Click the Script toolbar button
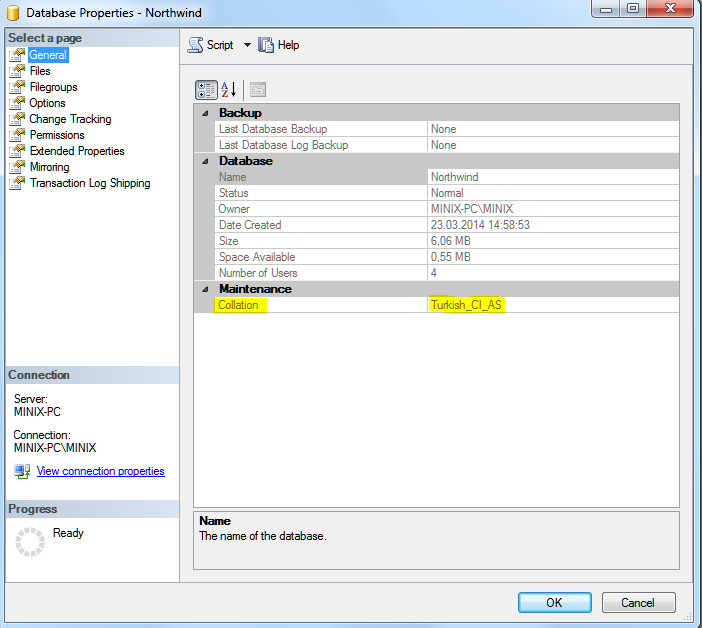Screen dimensions: 702x628 [211, 45]
